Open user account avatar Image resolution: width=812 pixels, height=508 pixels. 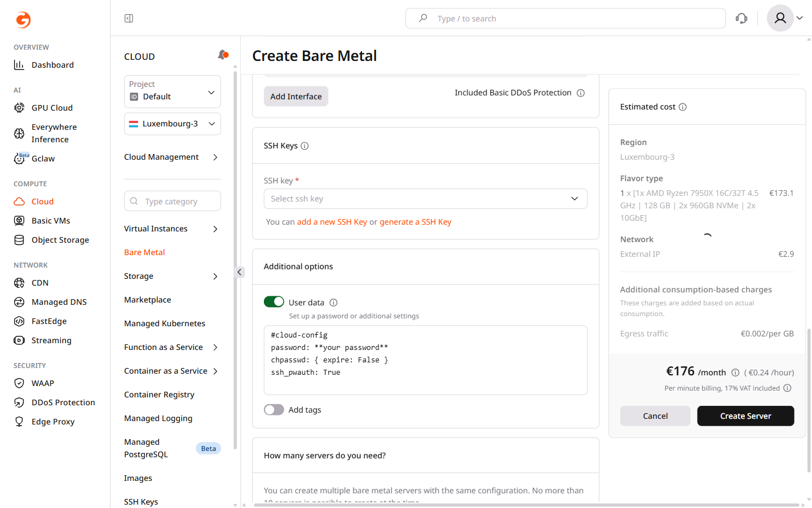pyautogui.click(x=780, y=18)
